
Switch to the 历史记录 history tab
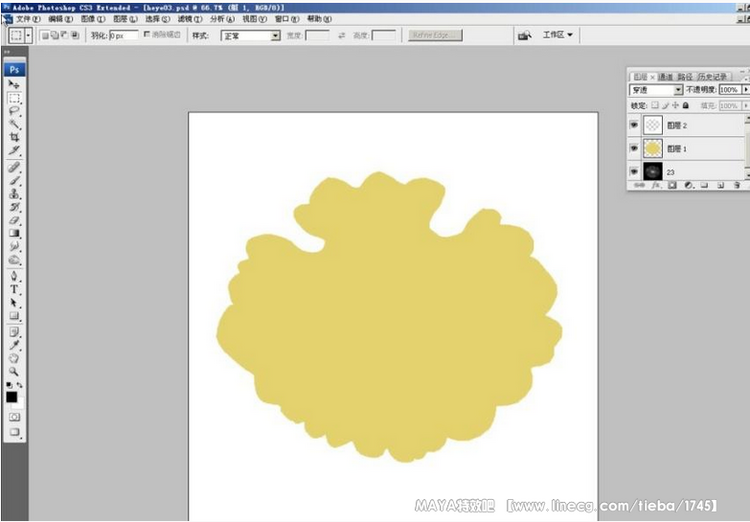coord(714,76)
